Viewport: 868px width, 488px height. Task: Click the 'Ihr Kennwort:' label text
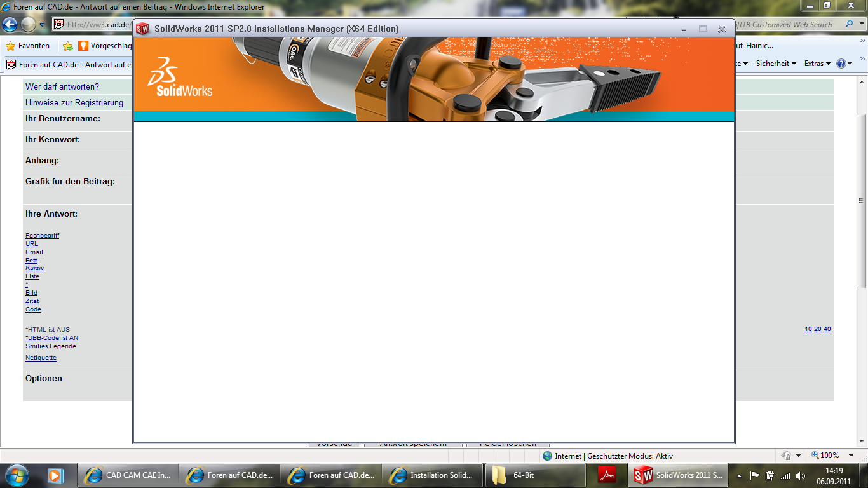coord(53,139)
